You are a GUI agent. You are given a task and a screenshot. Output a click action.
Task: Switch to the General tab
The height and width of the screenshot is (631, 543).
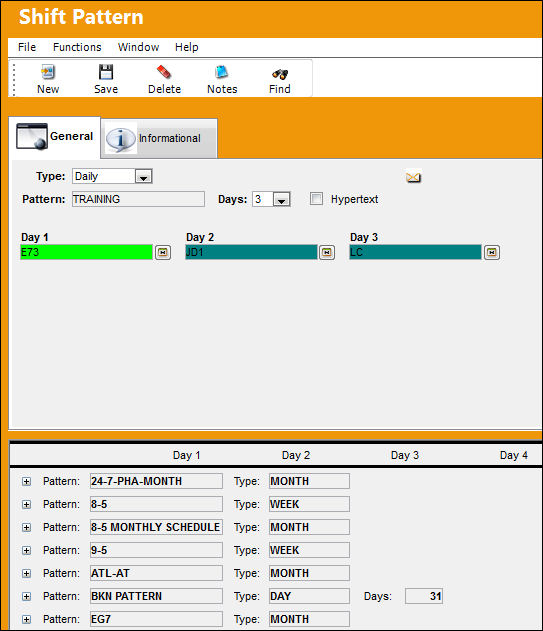pyautogui.click(x=55, y=137)
